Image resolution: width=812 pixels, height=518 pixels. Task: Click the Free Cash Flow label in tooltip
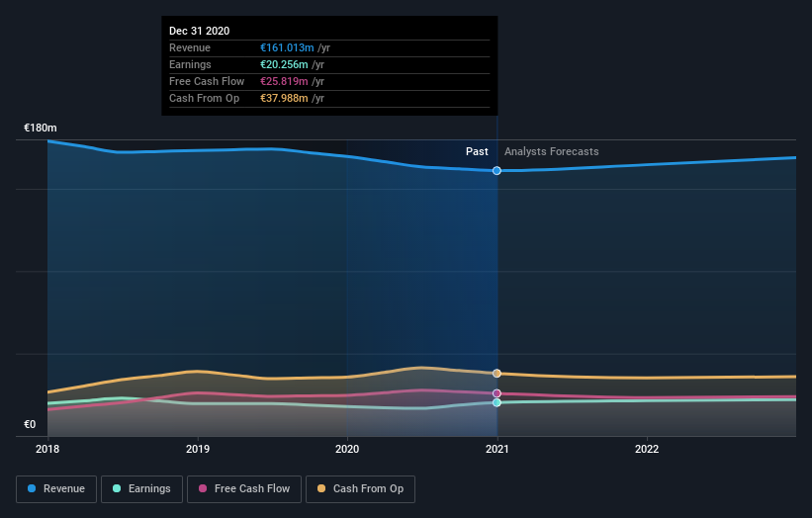[207, 81]
